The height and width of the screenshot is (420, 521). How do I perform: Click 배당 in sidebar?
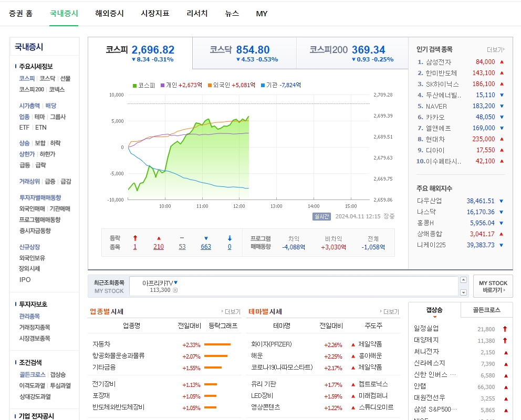tap(51, 106)
